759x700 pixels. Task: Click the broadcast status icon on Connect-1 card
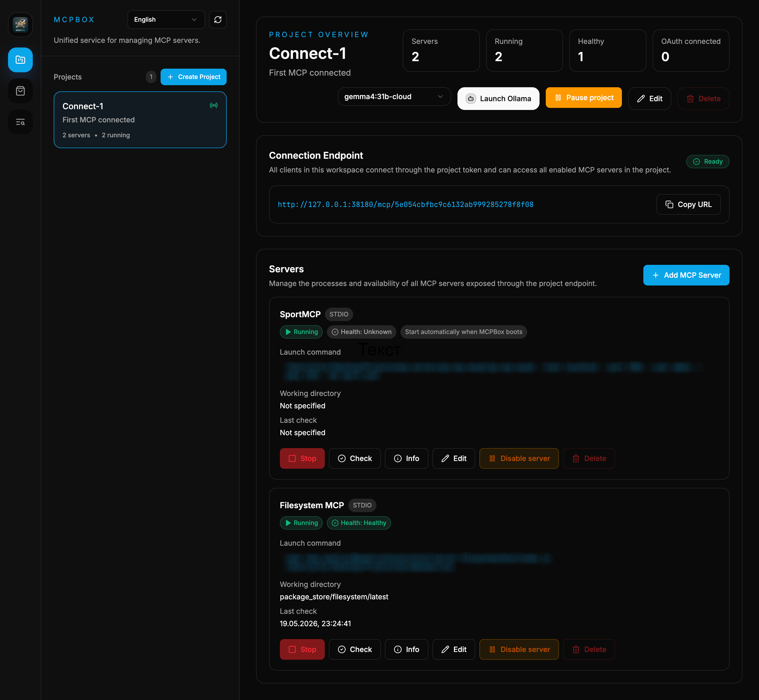(x=214, y=105)
